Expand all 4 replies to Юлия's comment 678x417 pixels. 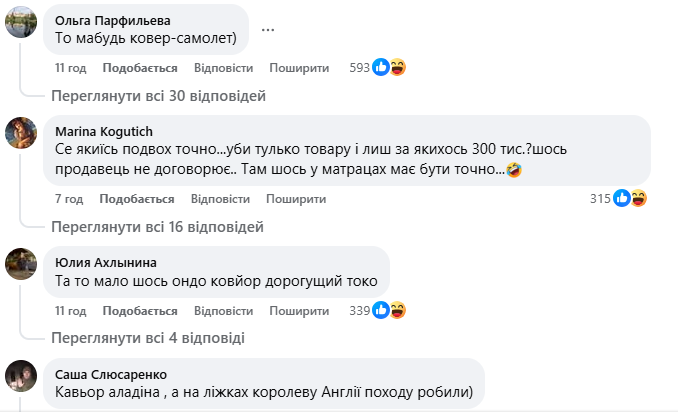tap(148, 338)
